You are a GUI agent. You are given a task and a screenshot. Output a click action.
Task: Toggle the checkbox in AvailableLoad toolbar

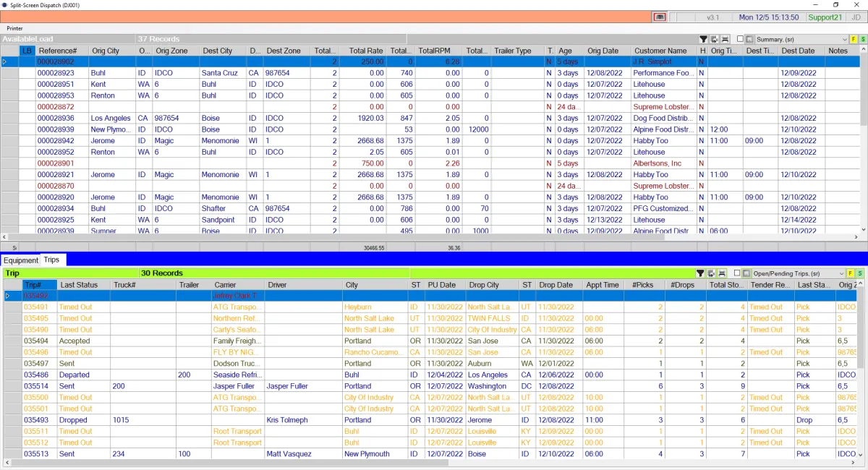[x=740, y=39]
